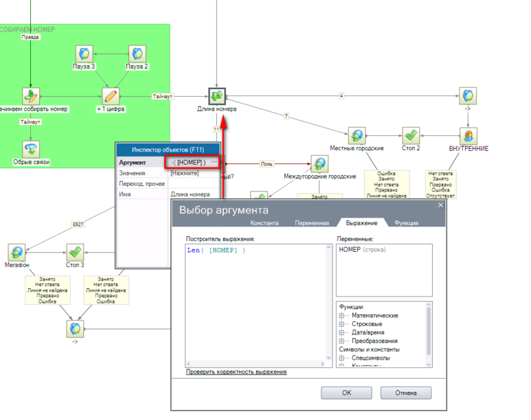Image resolution: width=531 pixels, height=420 pixels.
Task: Select the Переход, прочее property row
Action: pos(168,184)
